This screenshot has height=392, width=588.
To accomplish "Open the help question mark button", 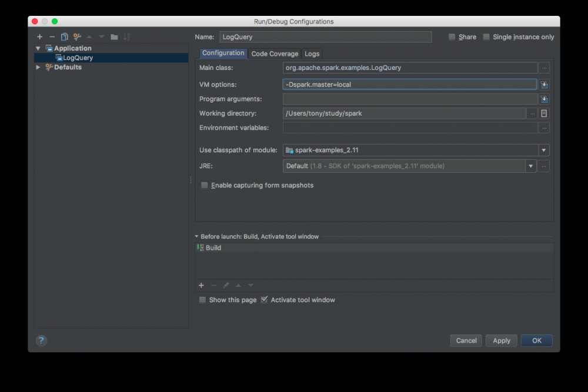I will [x=41, y=340].
